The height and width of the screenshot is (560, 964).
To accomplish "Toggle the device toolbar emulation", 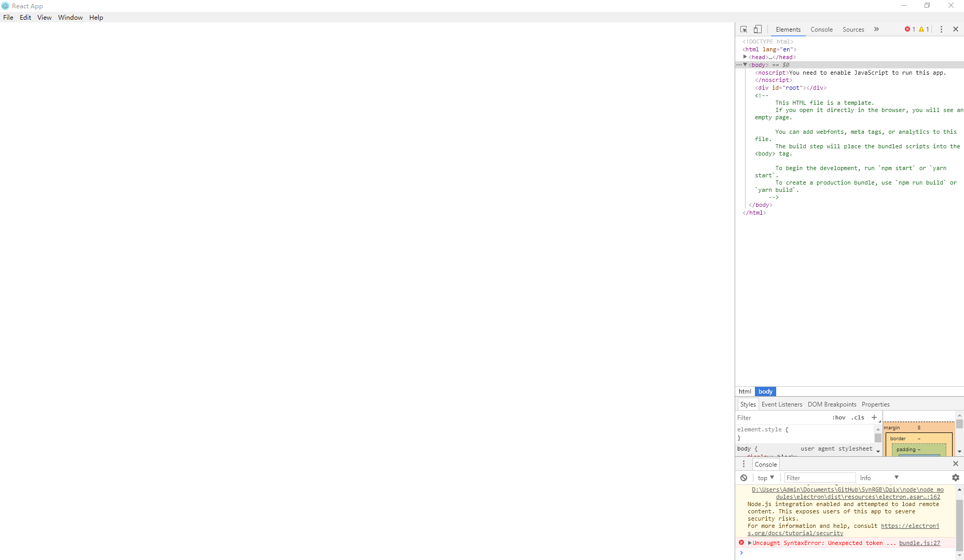I will 758,29.
